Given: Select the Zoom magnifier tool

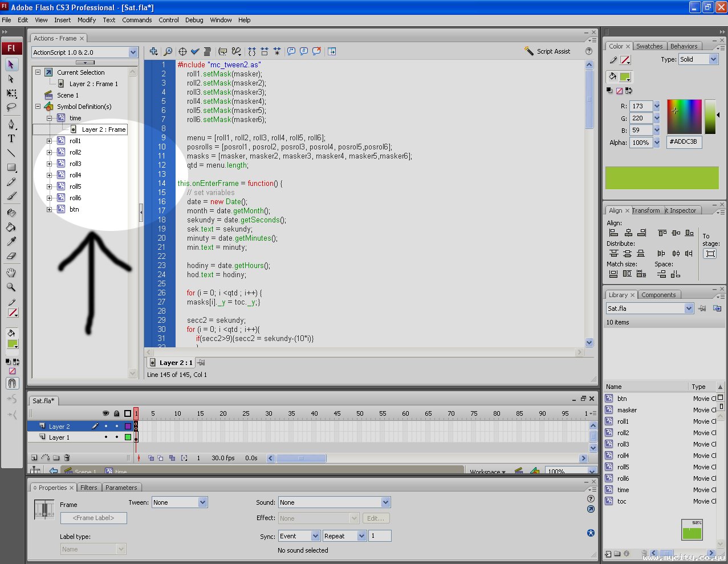Looking at the screenshot, I should coord(11,287).
